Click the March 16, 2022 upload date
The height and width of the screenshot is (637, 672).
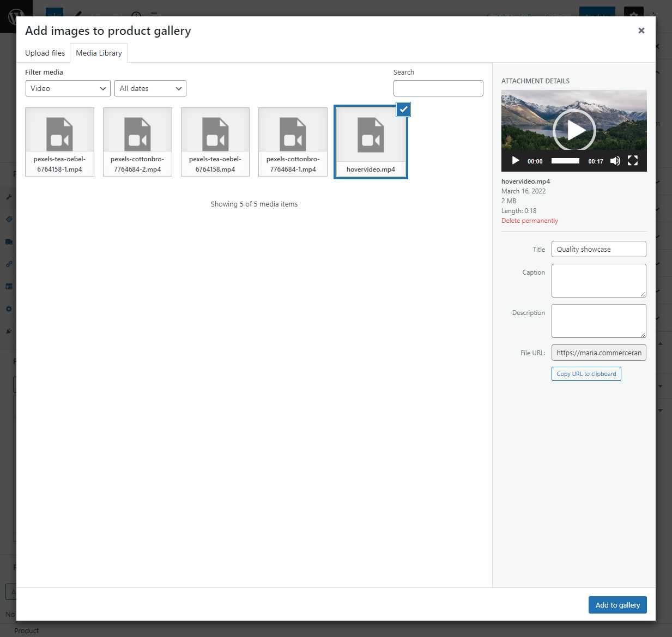(x=523, y=191)
